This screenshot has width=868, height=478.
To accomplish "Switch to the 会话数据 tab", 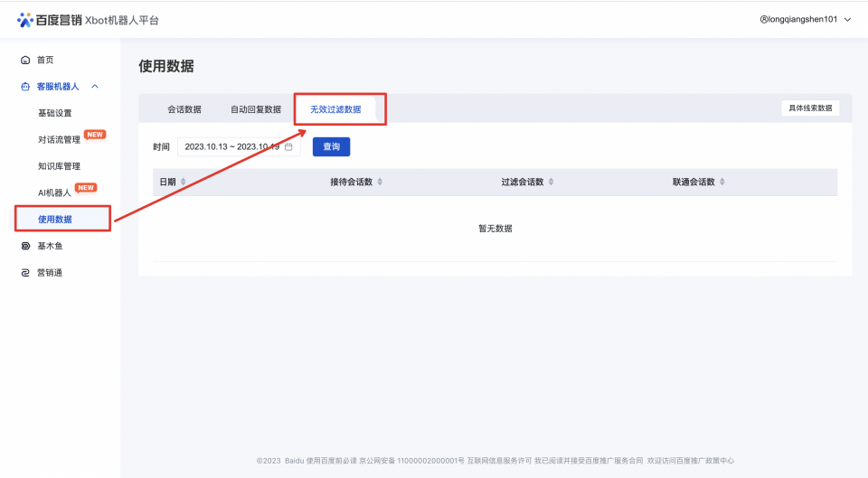I will click(x=184, y=109).
